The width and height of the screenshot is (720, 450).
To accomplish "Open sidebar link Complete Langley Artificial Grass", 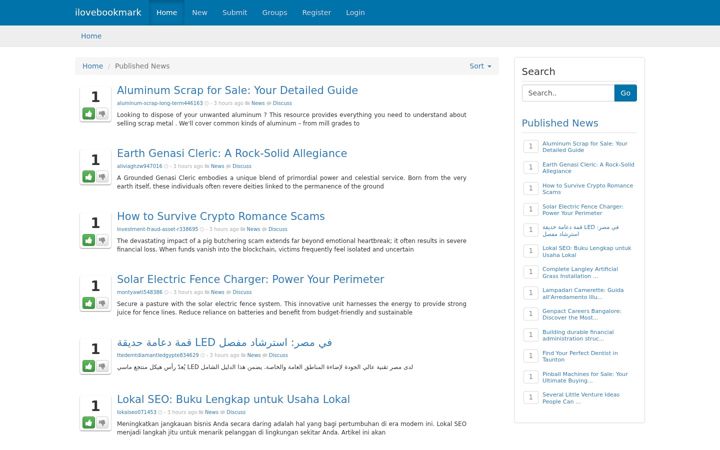I will pos(580,272).
